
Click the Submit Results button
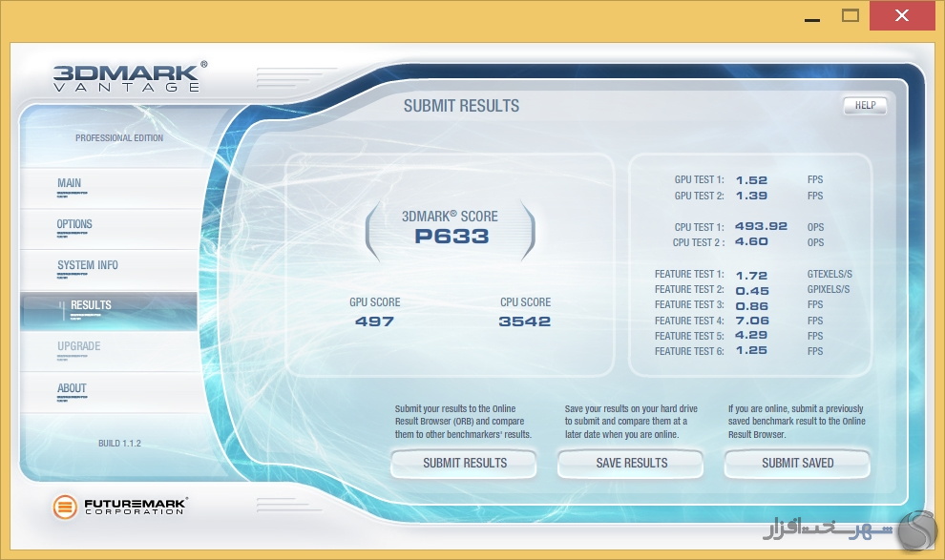coord(464,463)
